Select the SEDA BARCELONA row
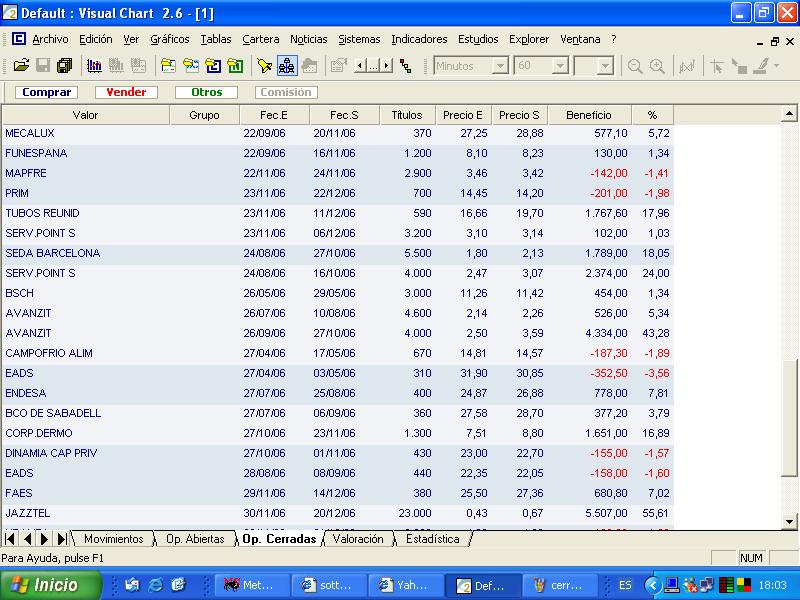 point(337,253)
